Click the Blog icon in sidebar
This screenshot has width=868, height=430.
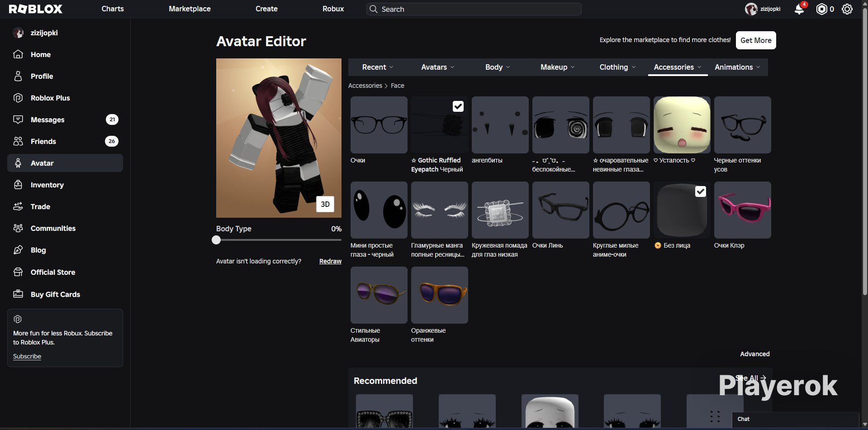click(x=18, y=250)
